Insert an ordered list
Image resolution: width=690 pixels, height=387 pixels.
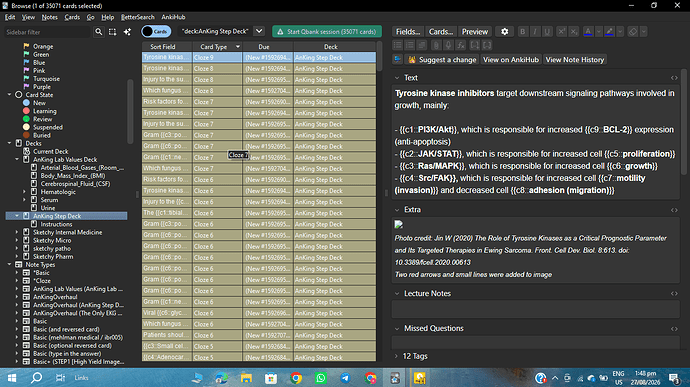[410, 45]
